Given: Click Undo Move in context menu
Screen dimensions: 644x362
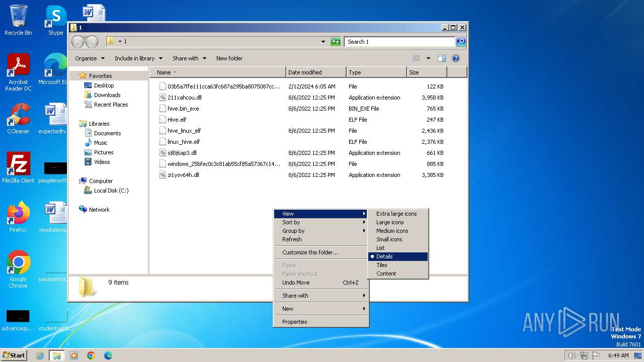Looking at the screenshot, I should coord(321,283).
